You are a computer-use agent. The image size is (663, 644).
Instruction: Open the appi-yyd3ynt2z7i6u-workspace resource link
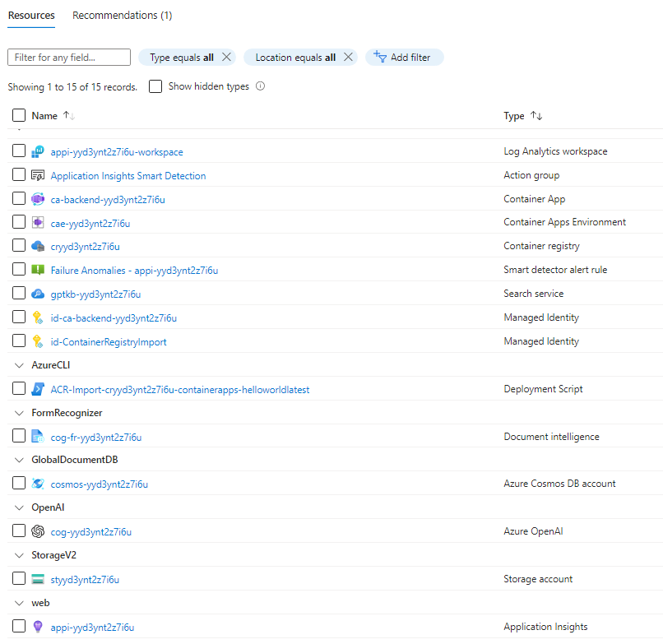[117, 152]
